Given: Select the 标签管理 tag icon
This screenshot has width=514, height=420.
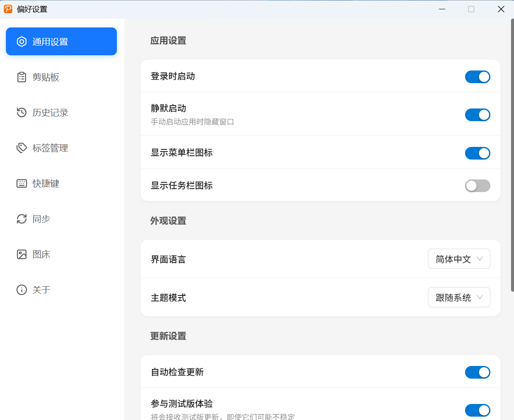Looking at the screenshot, I should pos(22,148).
